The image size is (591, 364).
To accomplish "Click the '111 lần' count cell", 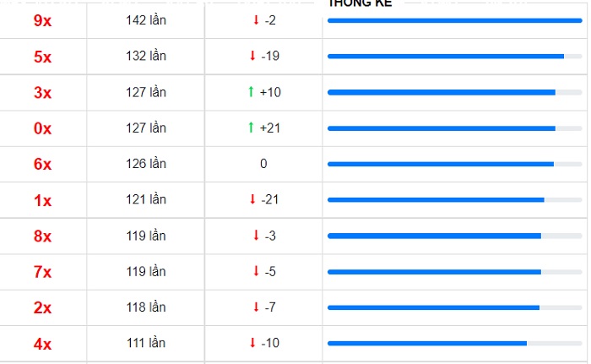I will pos(146,343).
